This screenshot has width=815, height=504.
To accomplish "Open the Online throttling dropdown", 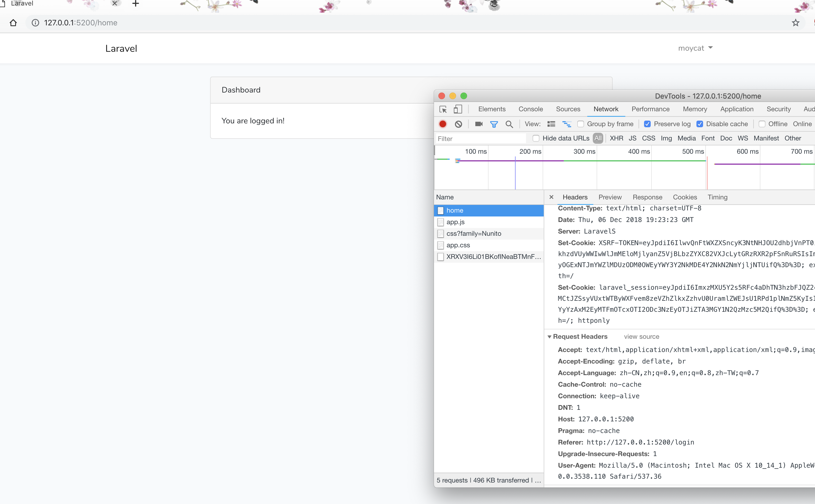I will pyautogui.click(x=802, y=124).
